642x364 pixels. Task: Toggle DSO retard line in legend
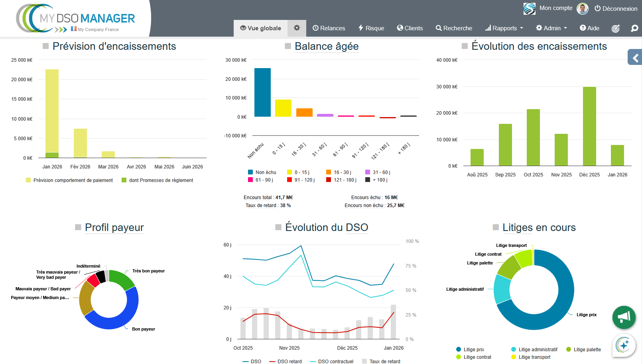tap(286, 361)
